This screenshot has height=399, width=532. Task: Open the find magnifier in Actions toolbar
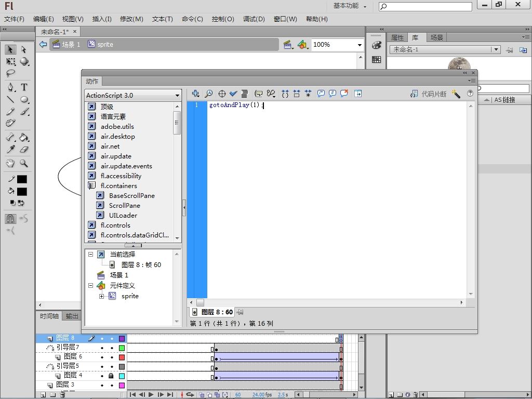click(208, 94)
